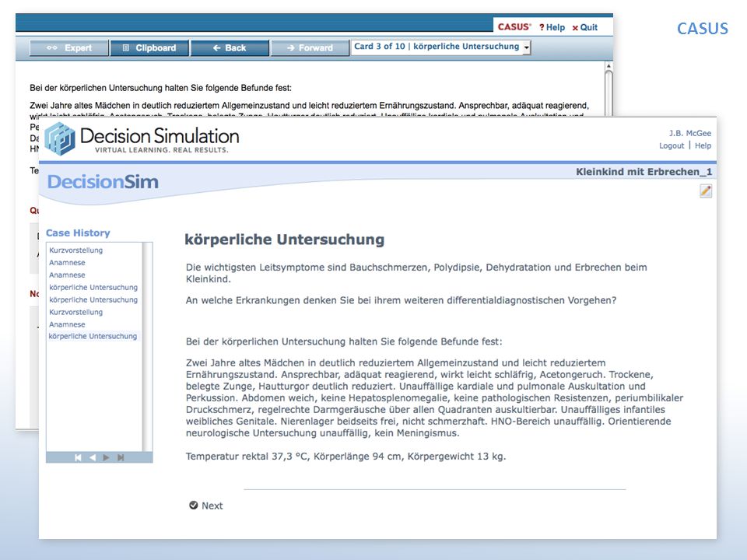747x560 pixels.
Task: Click the Kleinkind mit Erbrechen_1 case title
Action: 644,172
